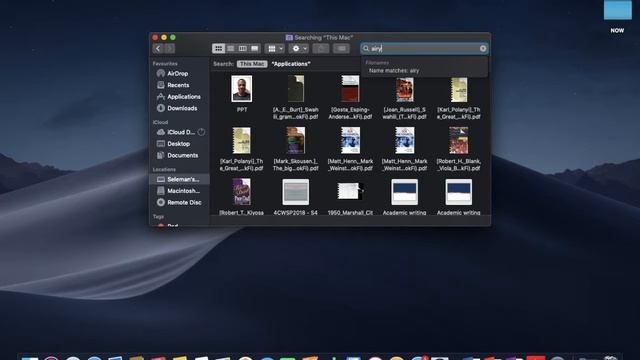Open Recents in the sidebar
This screenshot has width=640, height=360.
tap(179, 85)
